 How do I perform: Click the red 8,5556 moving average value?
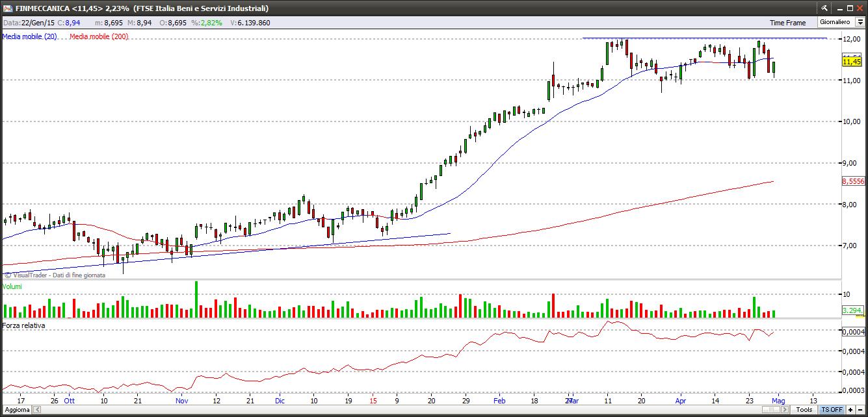853,182
